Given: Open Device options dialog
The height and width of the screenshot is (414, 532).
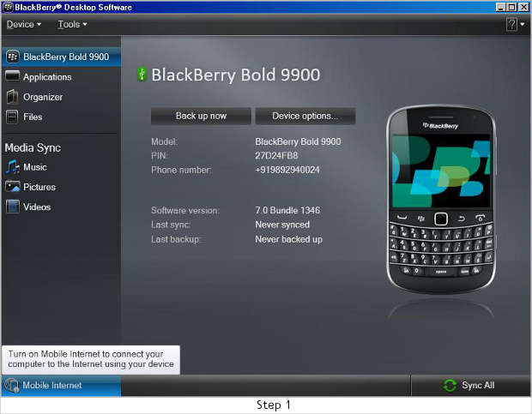Looking at the screenshot, I should coord(305,117).
